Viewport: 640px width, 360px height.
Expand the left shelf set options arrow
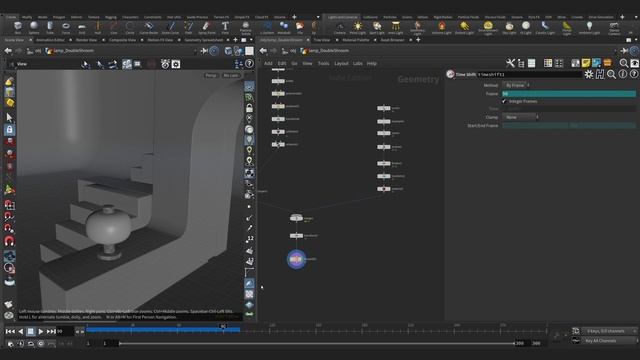click(x=318, y=17)
